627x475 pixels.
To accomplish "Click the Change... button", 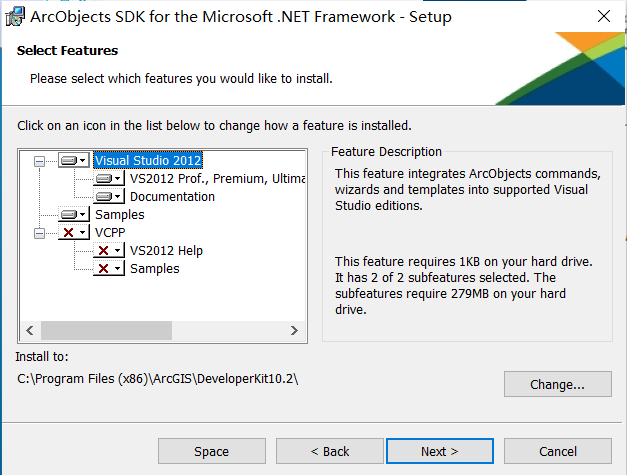I will (557, 384).
